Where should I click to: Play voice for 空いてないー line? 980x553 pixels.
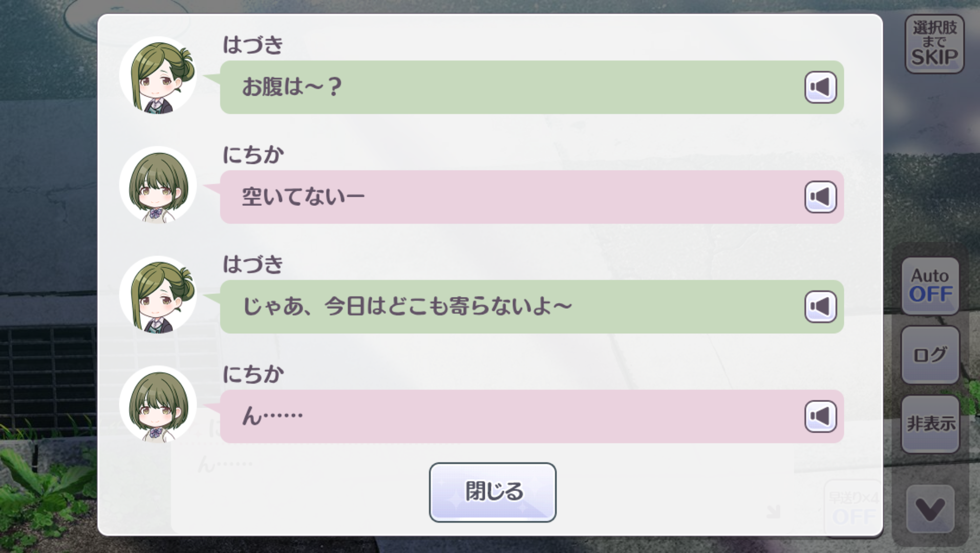(x=820, y=197)
